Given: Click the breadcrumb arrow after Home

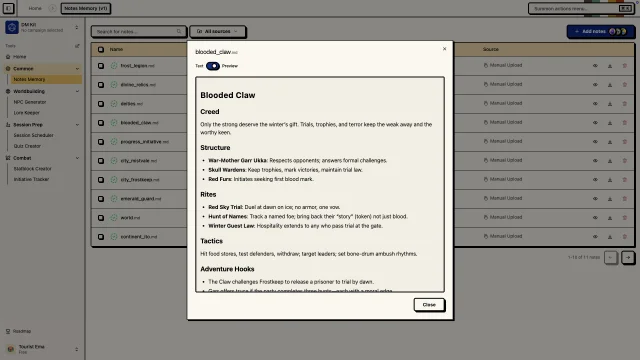Looking at the screenshot, I should pos(52,8).
